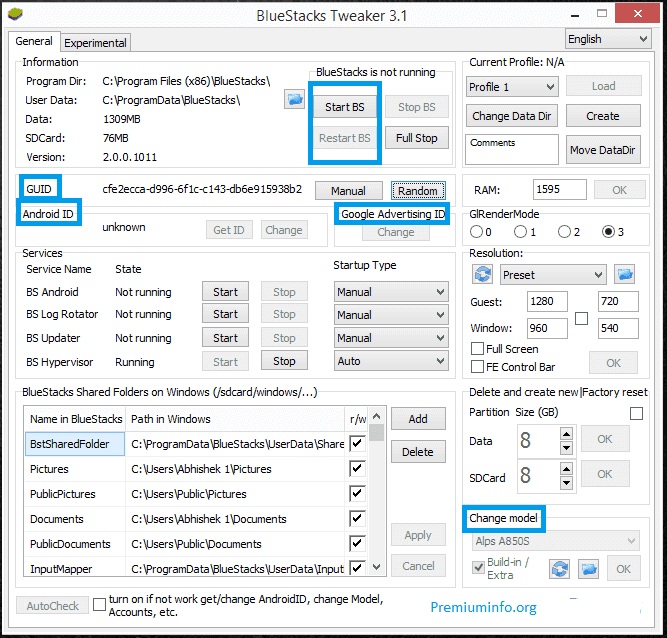
Task: Open the Alps A850S model dropdown
Action: [x=556, y=541]
